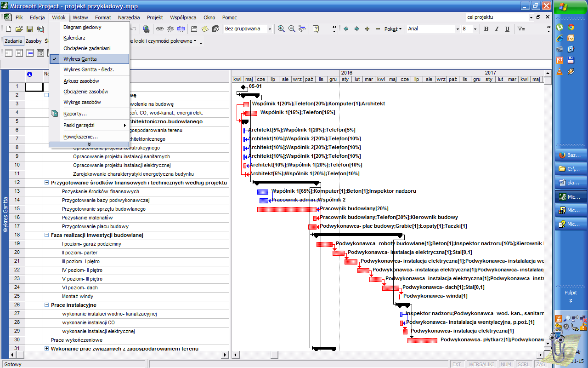Image resolution: width=588 pixels, height=368 pixels.
Task: Click the Split Task icon
Action: click(x=181, y=29)
